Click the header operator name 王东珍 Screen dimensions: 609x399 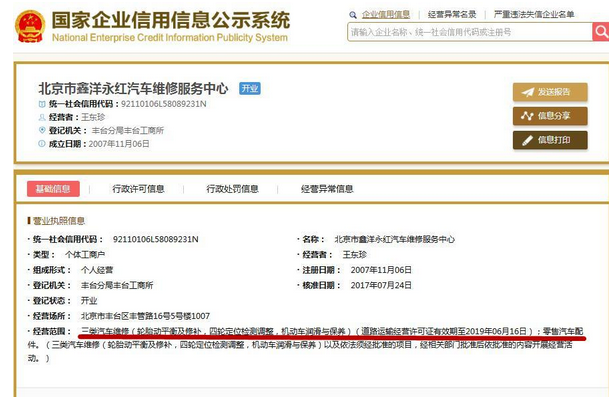(93, 117)
